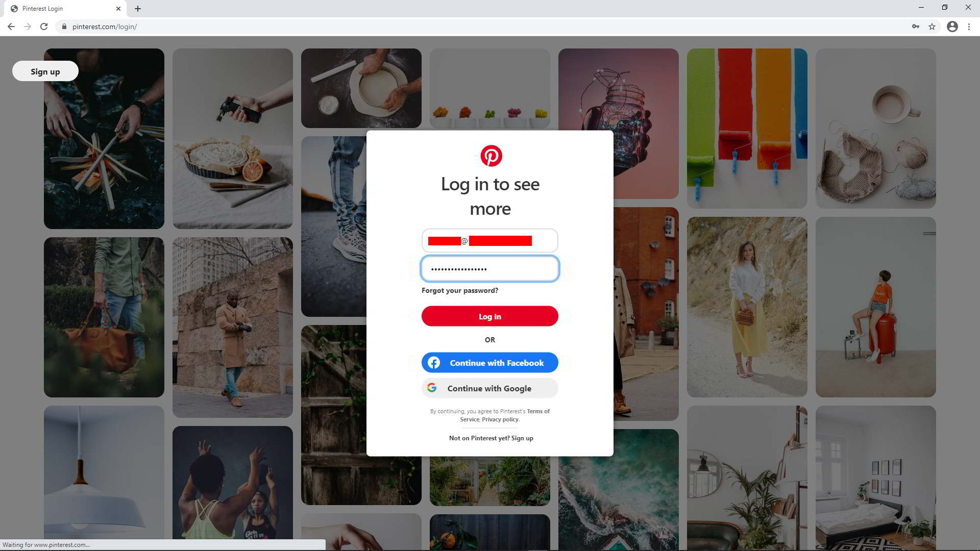The width and height of the screenshot is (980, 551).
Task: Click the Sign up button
Action: click(45, 70)
